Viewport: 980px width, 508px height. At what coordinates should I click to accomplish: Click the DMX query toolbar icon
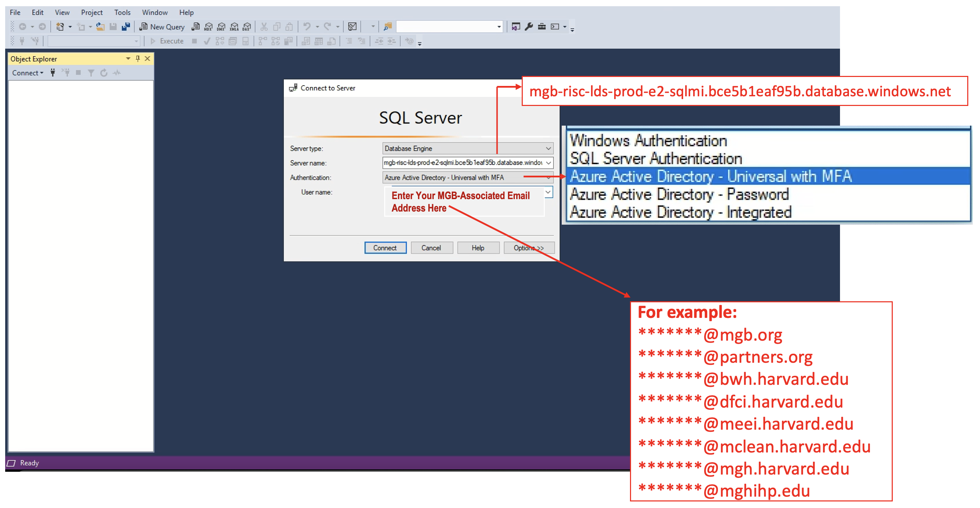pyautogui.click(x=221, y=27)
